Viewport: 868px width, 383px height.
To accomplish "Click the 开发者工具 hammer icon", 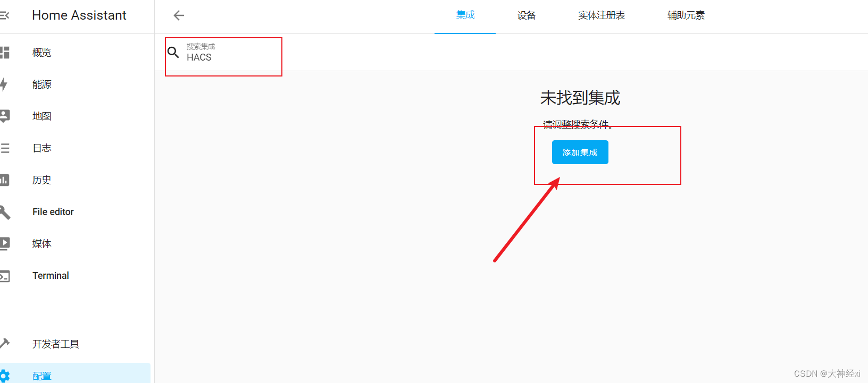I will 4,344.
